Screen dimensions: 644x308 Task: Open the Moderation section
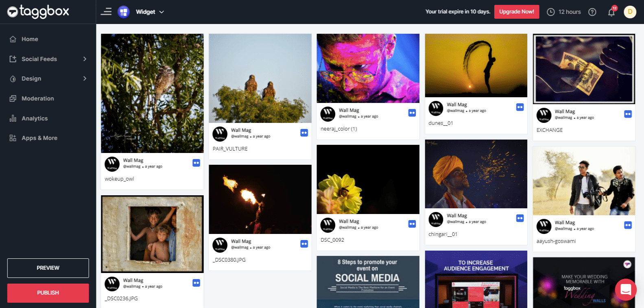(37, 98)
